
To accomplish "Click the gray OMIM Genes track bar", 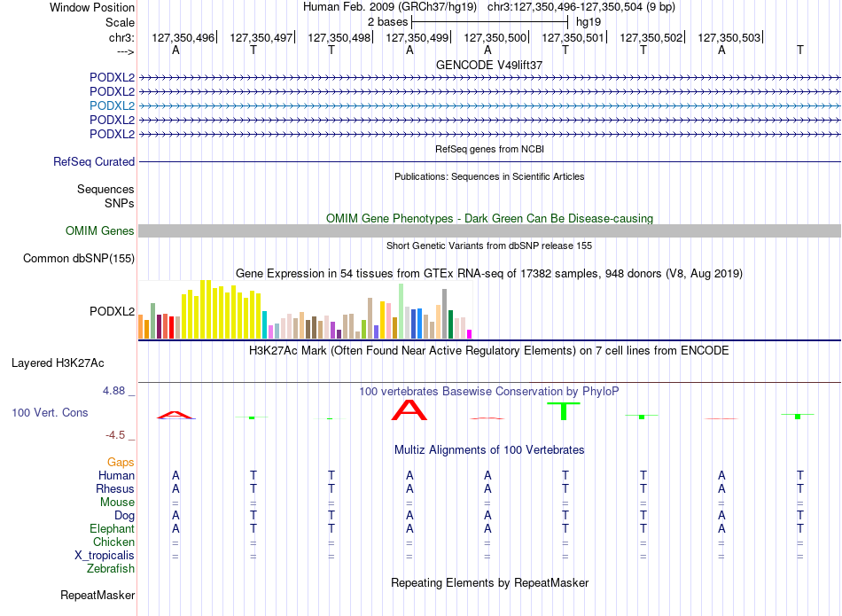I will pos(489,231).
